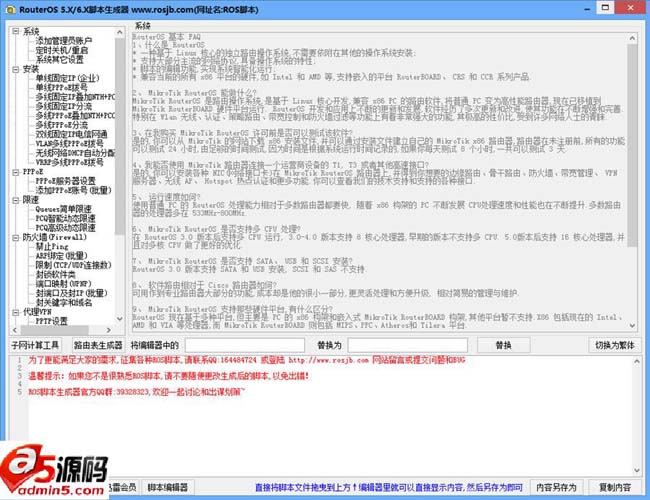Select VLAN多线PPPoE拨号 tree item
Screen dimensions: 650x500
(x=69, y=143)
